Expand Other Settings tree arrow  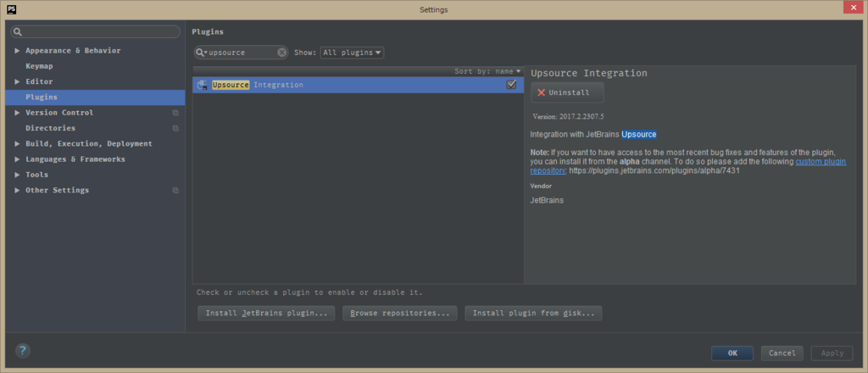click(x=17, y=191)
